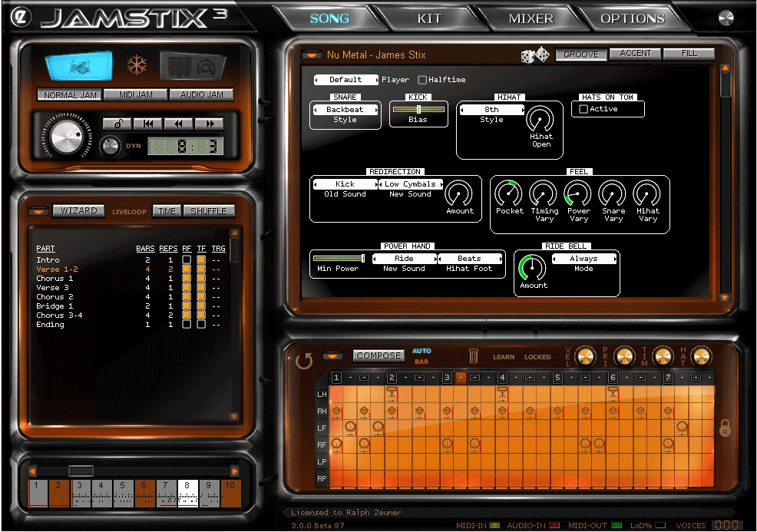This screenshot has width=757, height=532.
Task: Open the GROOVE tab
Action: click(580, 54)
